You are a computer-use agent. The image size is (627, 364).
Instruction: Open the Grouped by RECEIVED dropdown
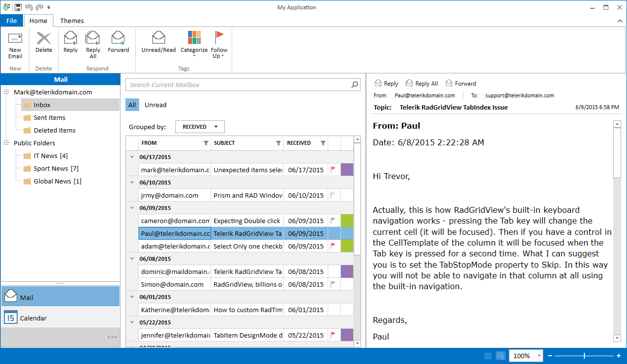pos(199,126)
